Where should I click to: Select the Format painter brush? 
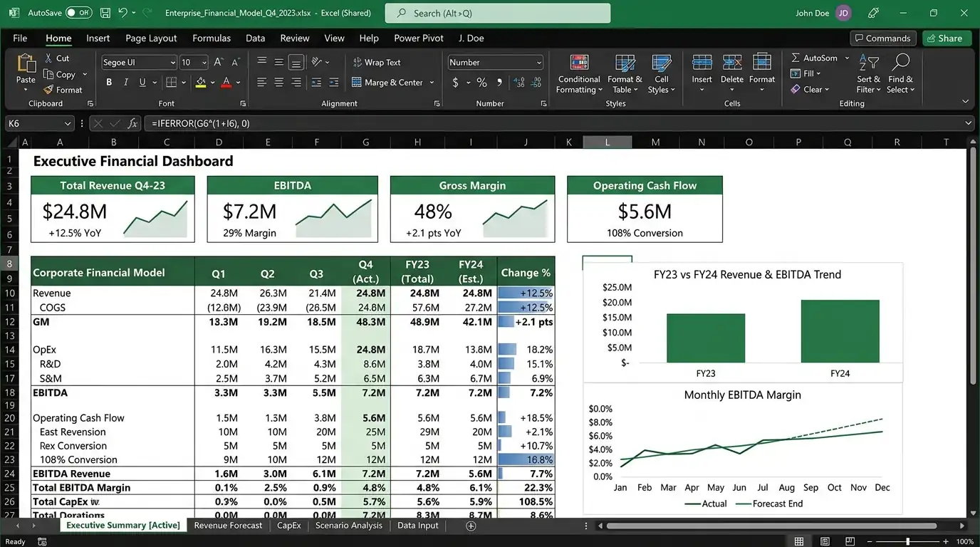pyautogui.click(x=48, y=90)
